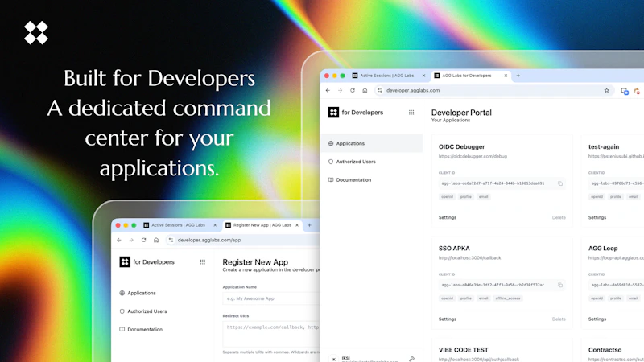644x362 pixels.
Task: Click the AGG Loop card title
Action: point(603,249)
